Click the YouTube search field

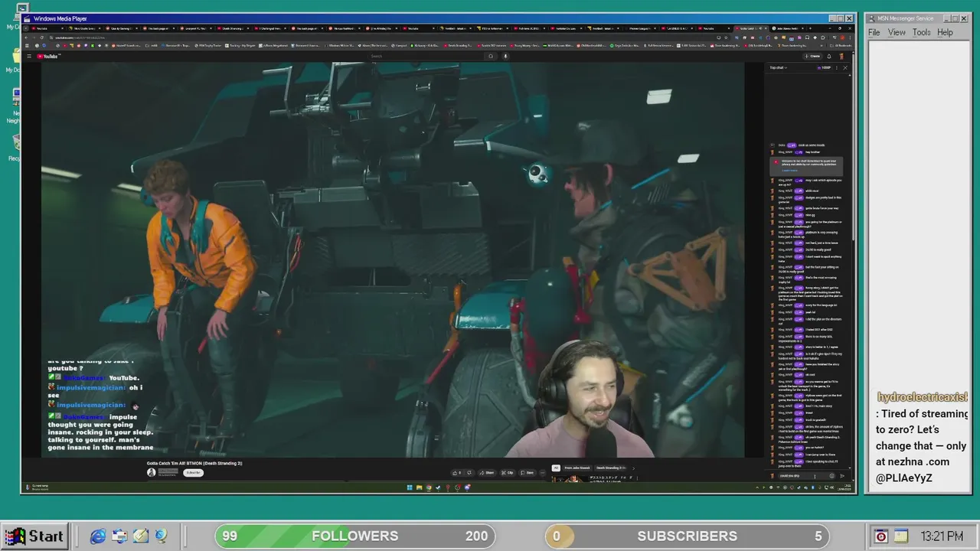425,56
